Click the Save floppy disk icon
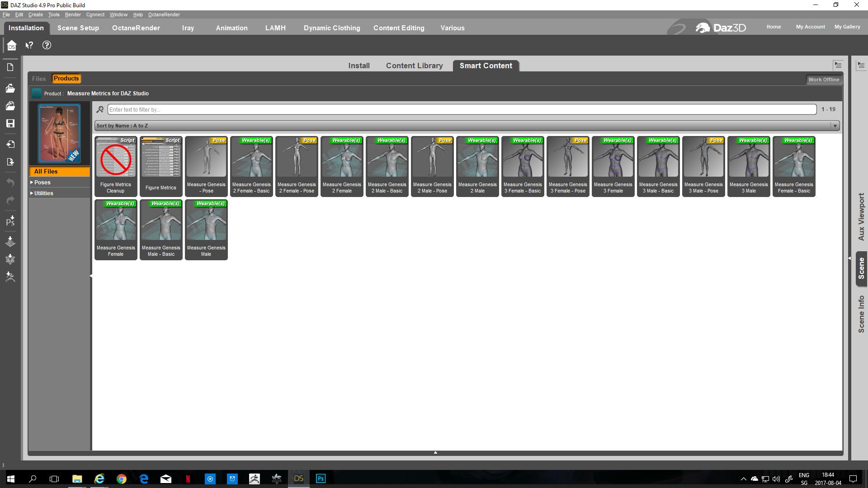868x488 pixels. click(10, 124)
